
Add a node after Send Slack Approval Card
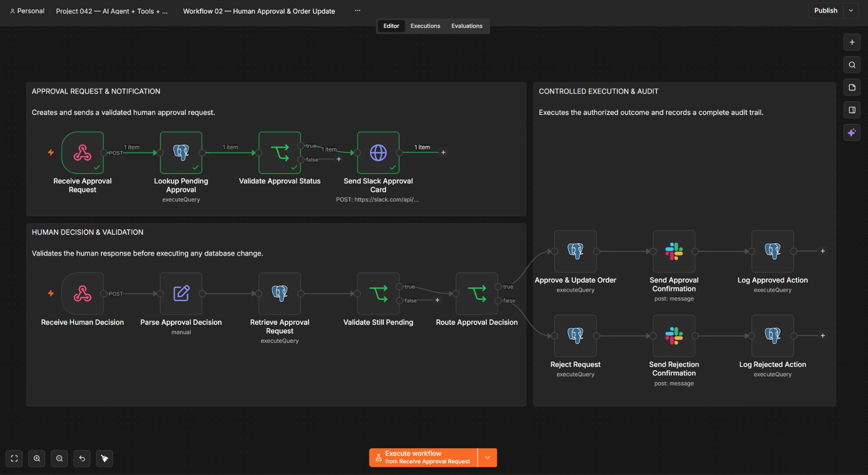pos(443,152)
